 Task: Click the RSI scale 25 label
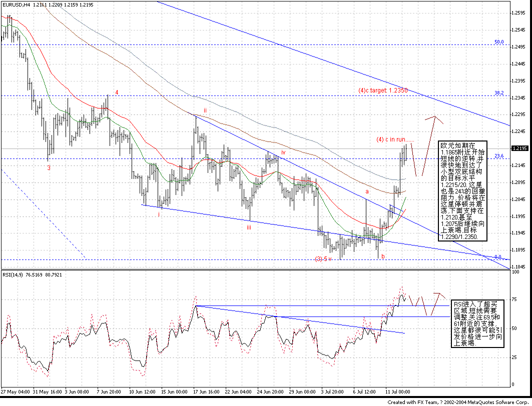514,357
